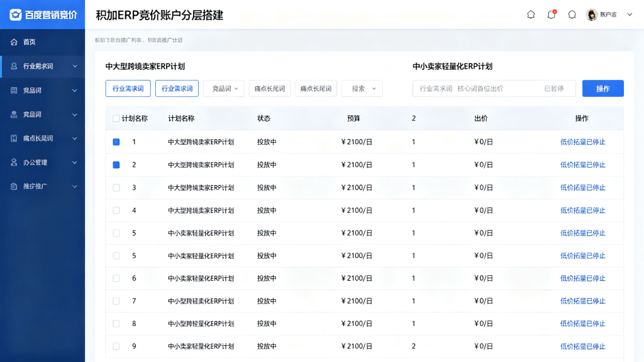
Task: Click 低价拓量已停止 link in row 3
Action: [x=583, y=188]
